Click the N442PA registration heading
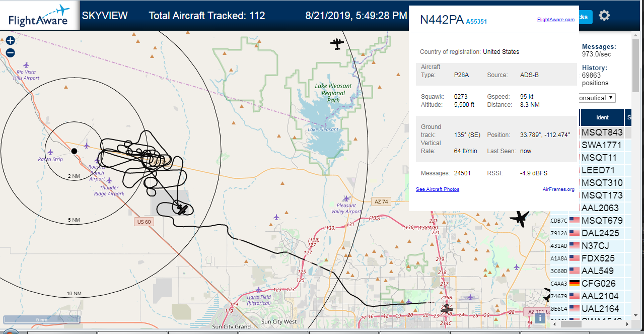The width and height of the screenshot is (644, 334). [442, 20]
